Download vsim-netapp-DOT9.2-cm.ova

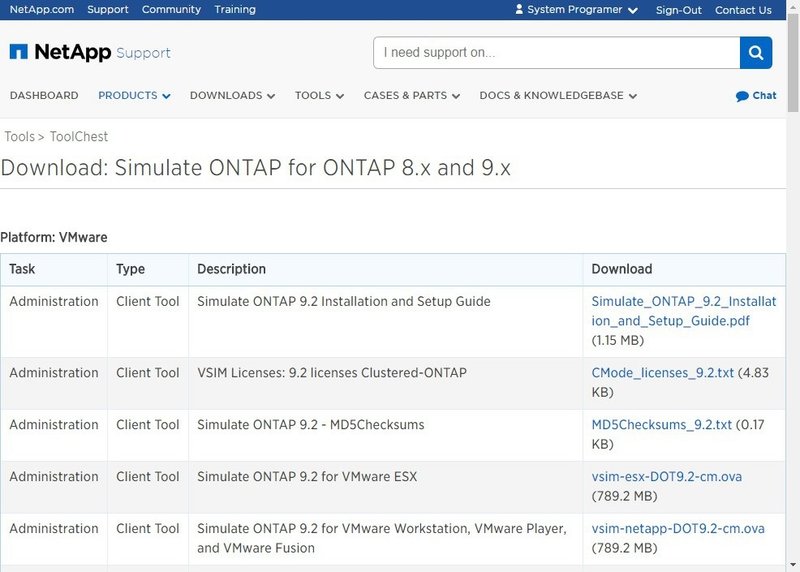678,529
